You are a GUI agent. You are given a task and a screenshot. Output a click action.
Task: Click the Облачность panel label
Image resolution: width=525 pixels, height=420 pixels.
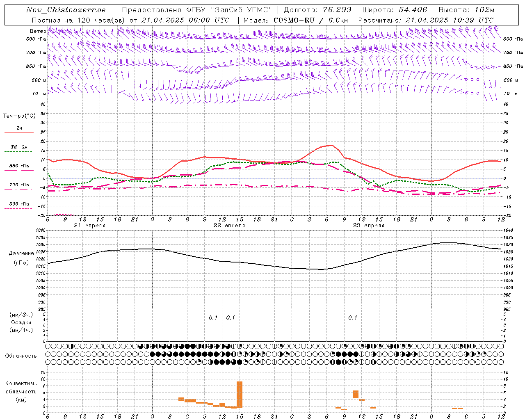21,356
